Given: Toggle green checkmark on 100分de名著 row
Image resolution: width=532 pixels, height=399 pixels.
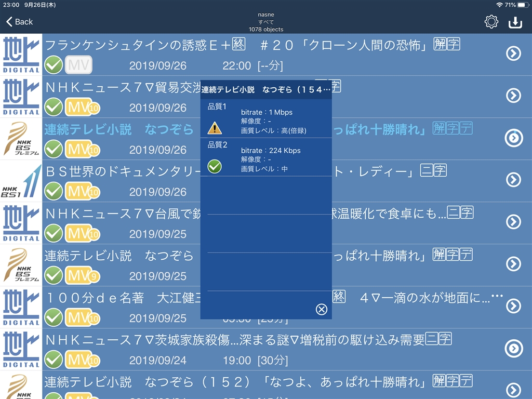Looking at the screenshot, I should click(54, 317).
